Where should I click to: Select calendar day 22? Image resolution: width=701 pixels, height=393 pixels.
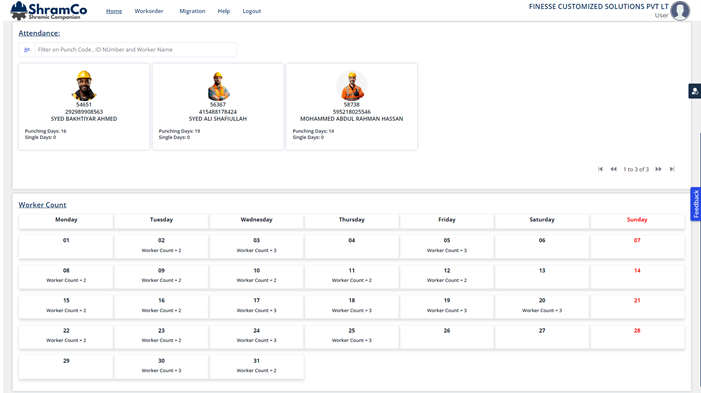pos(66,337)
